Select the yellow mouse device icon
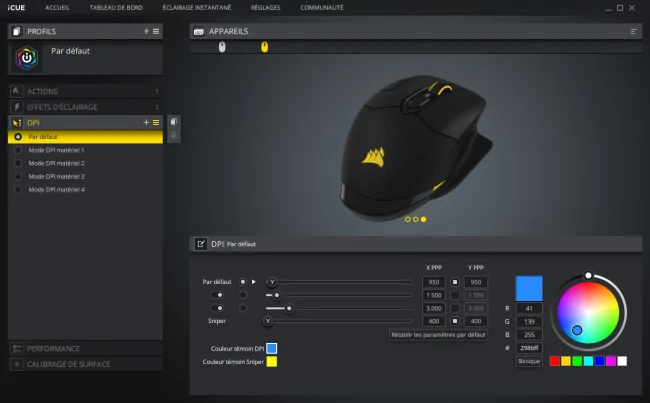 pos(264,47)
